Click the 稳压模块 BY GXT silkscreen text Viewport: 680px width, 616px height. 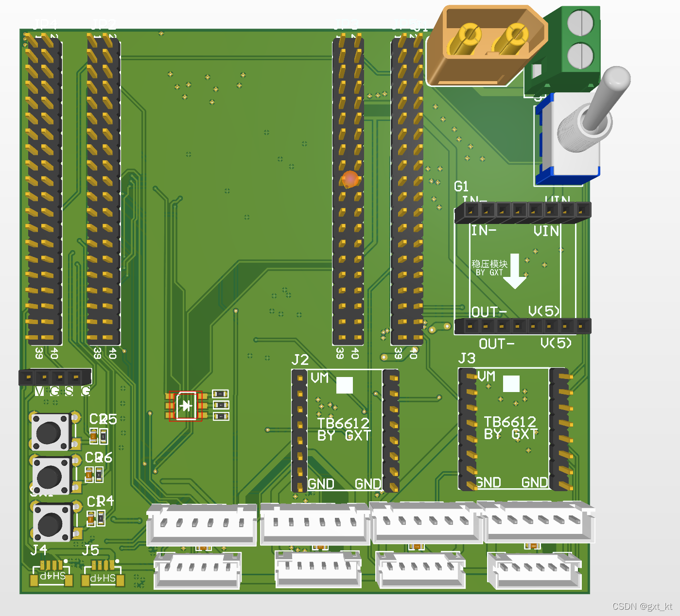click(489, 268)
